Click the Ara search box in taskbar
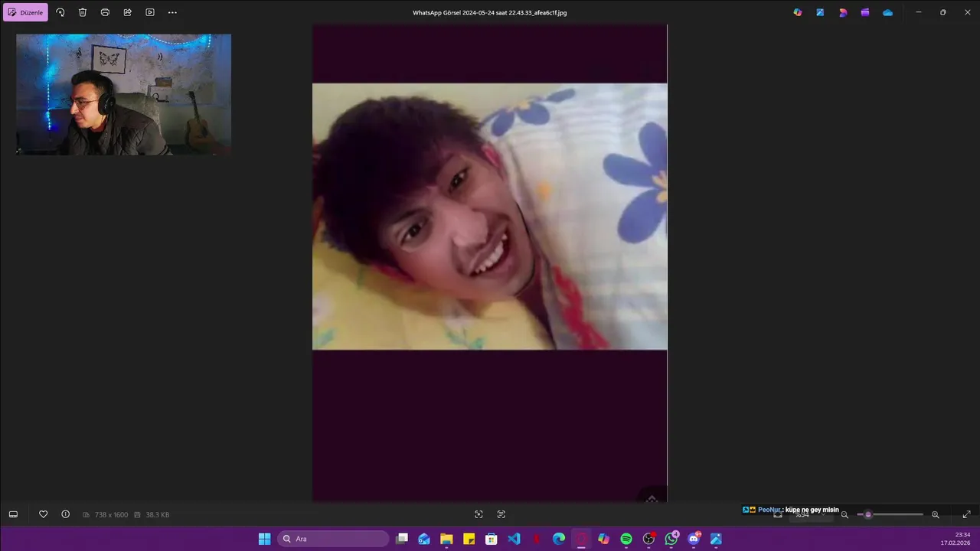The image size is (980, 551). [x=333, y=539]
